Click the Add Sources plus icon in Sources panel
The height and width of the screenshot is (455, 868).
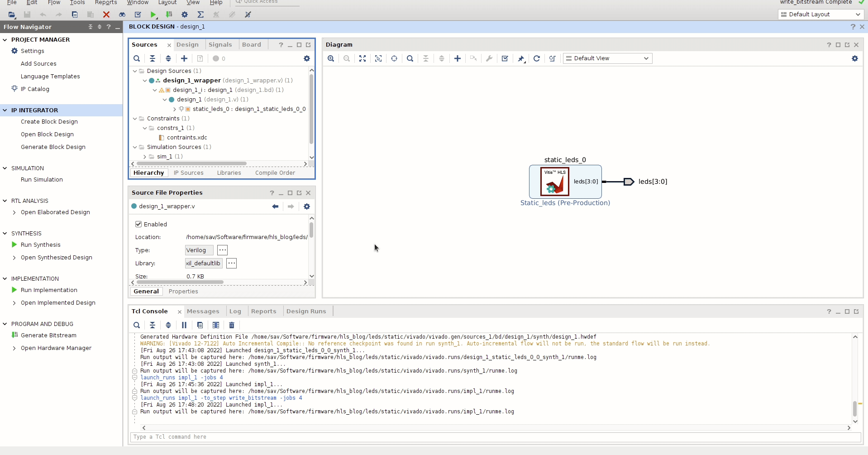coord(184,58)
